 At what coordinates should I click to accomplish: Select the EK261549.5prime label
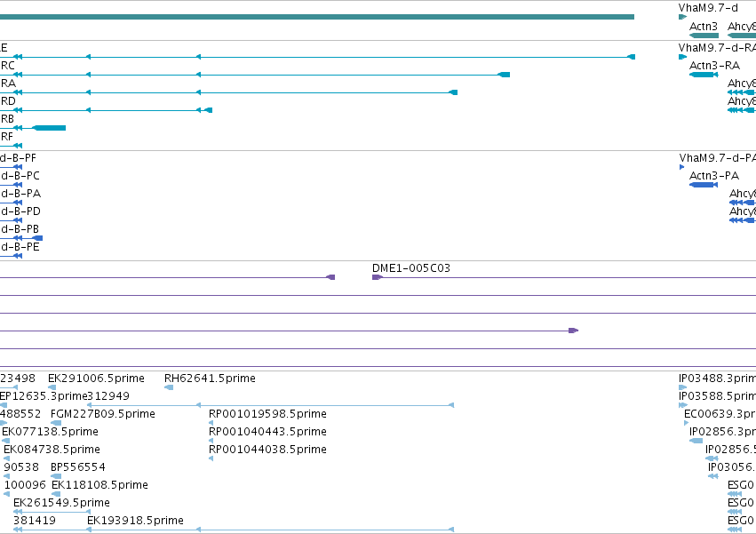click(x=61, y=503)
